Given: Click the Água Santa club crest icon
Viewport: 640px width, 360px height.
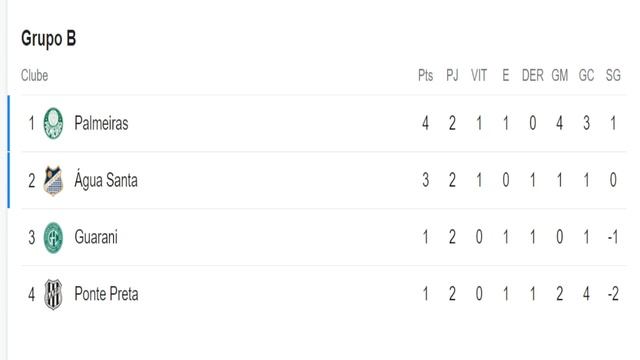Looking at the screenshot, I should [x=53, y=180].
